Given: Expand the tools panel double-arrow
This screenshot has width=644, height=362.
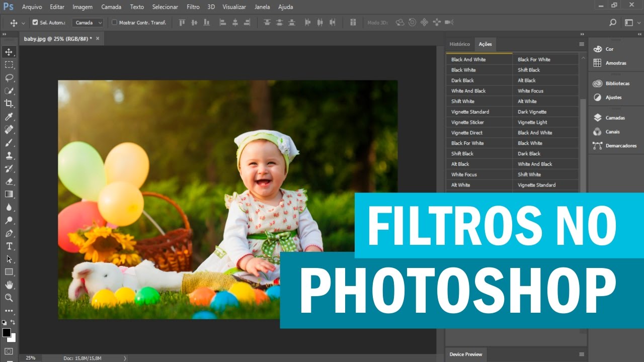Looking at the screenshot, I should [5, 34].
